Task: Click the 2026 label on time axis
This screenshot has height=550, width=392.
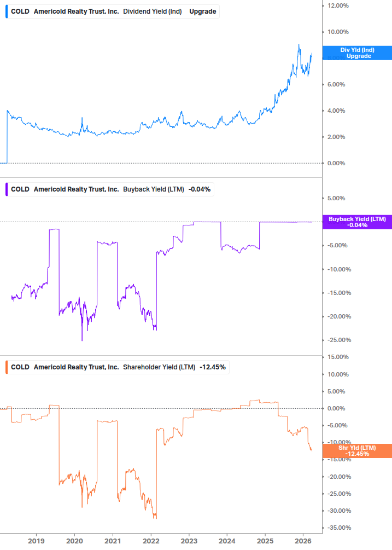Action: coord(303,541)
